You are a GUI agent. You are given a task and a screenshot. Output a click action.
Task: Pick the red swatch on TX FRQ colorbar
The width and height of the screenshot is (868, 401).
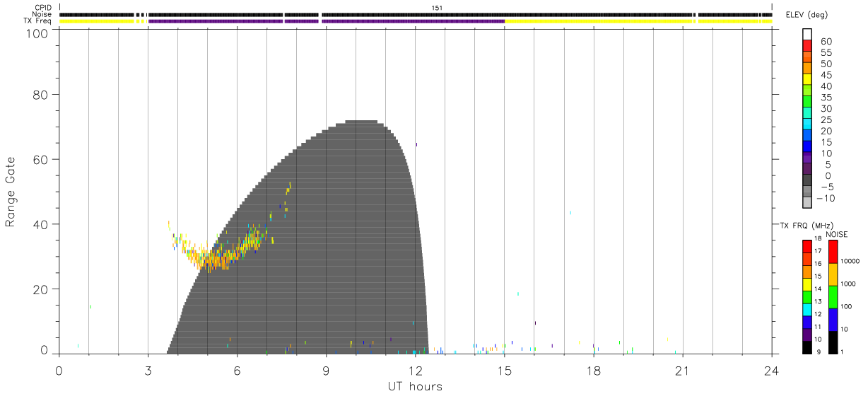coord(807,247)
